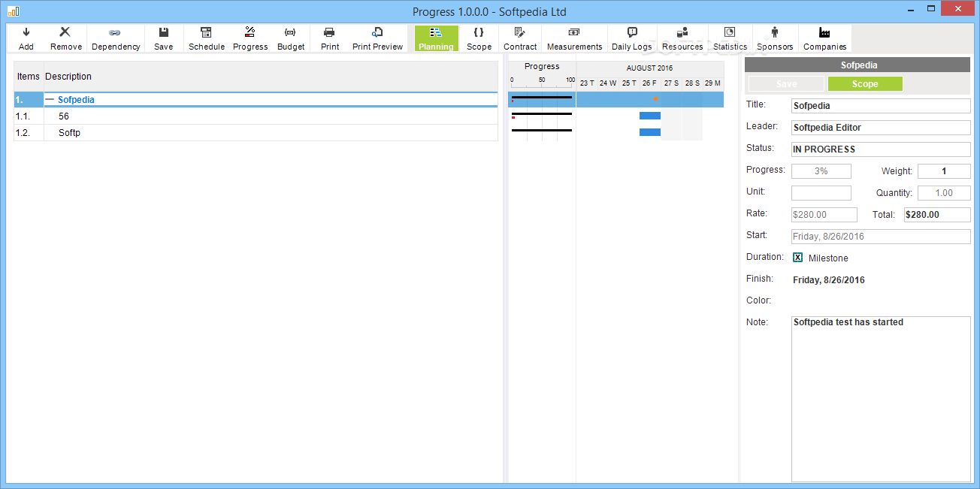Click the Gantt bar for row 1.1.
This screenshot has width=980, height=489.
[x=650, y=116]
